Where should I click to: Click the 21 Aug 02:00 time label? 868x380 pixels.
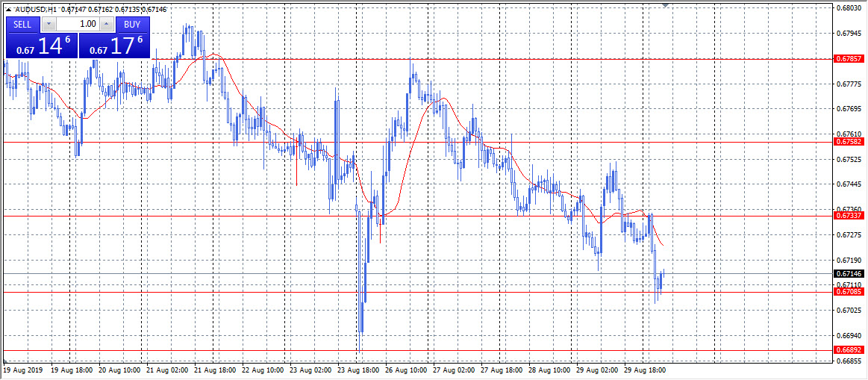(x=167, y=369)
